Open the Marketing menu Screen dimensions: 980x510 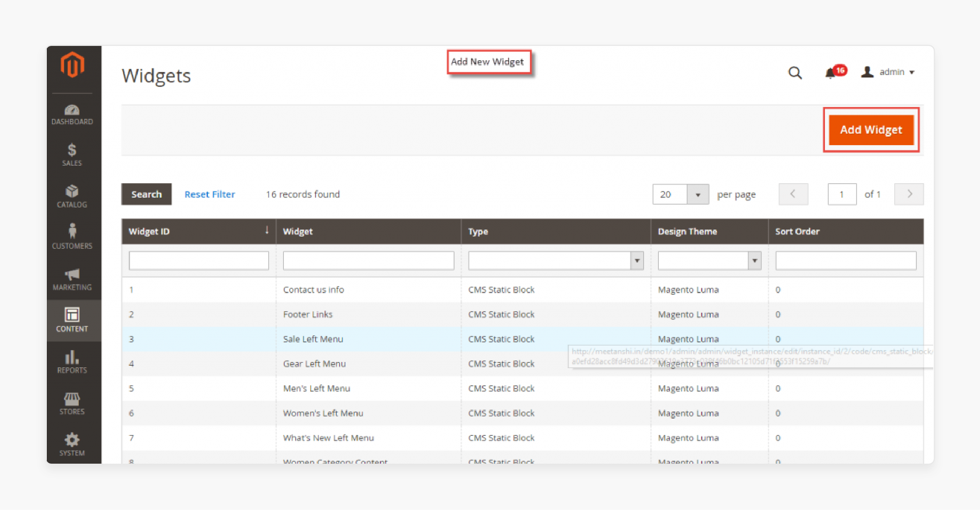[72, 280]
